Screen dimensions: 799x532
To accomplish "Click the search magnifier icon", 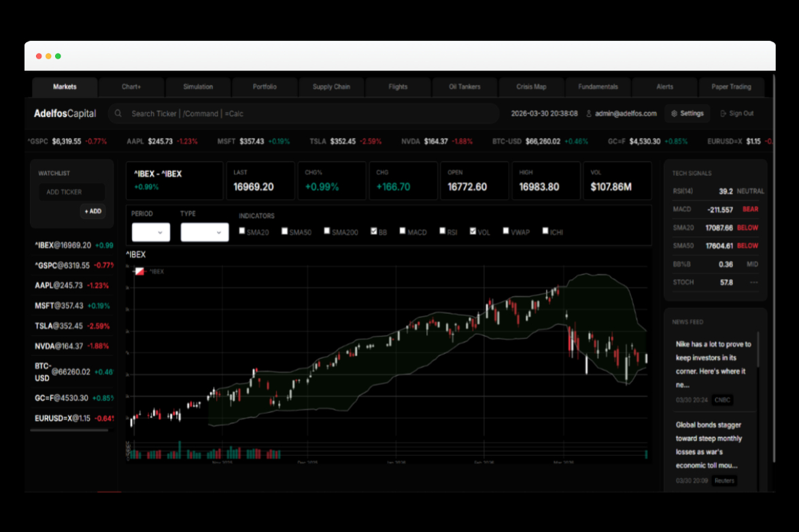I will [x=118, y=113].
